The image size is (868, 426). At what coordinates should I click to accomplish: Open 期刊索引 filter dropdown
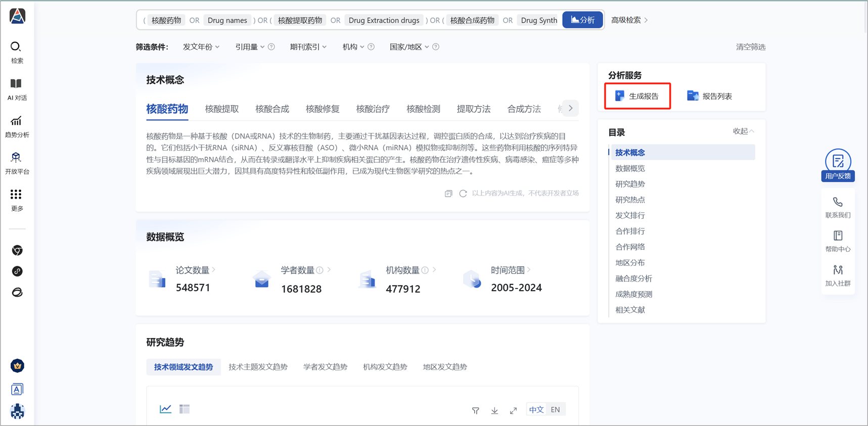pyautogui.click(x=308, y=47)
